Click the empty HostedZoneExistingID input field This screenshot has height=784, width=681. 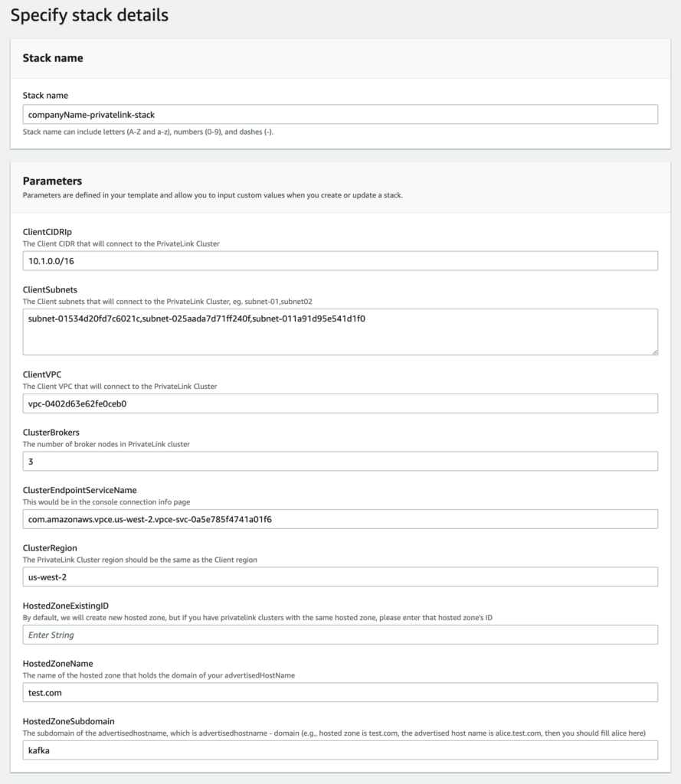pyautogui.click(x=340, y=635)
